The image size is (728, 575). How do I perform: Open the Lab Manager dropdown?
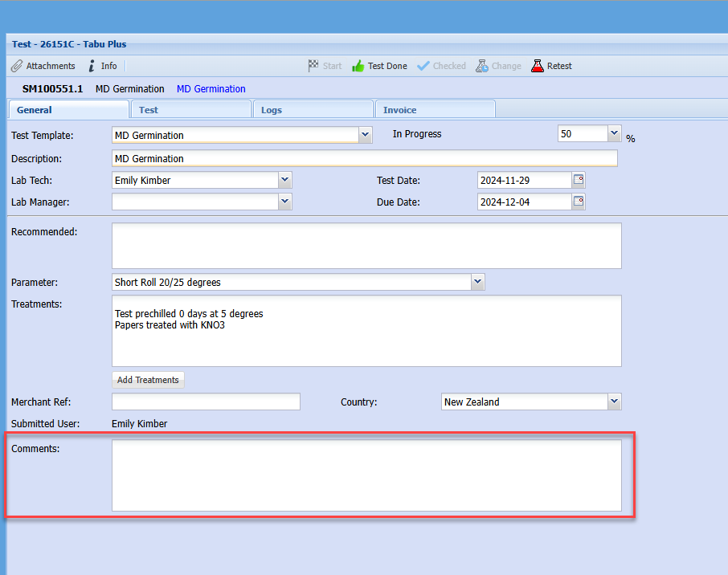(285, 202)
